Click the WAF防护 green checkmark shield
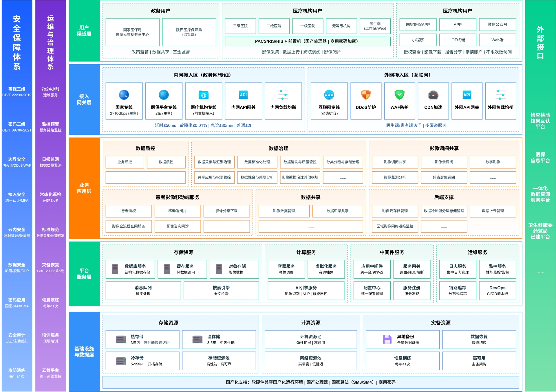The height and width of the screenshot is (392, 556). [399, 95]
